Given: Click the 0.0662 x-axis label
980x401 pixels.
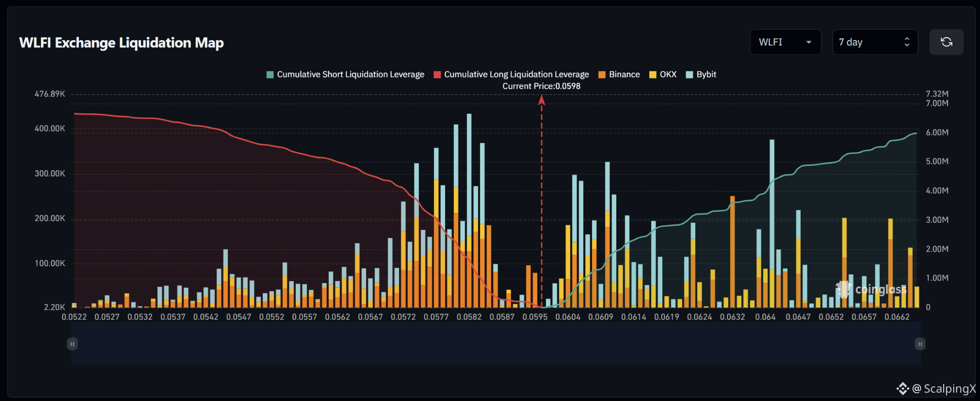Looking at the screenshot, I should coord(897,317).
